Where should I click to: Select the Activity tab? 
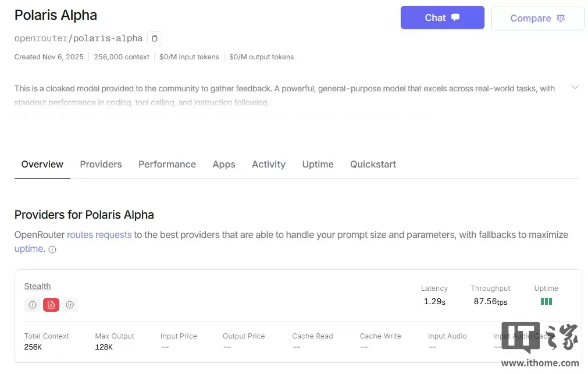[268, 164]
